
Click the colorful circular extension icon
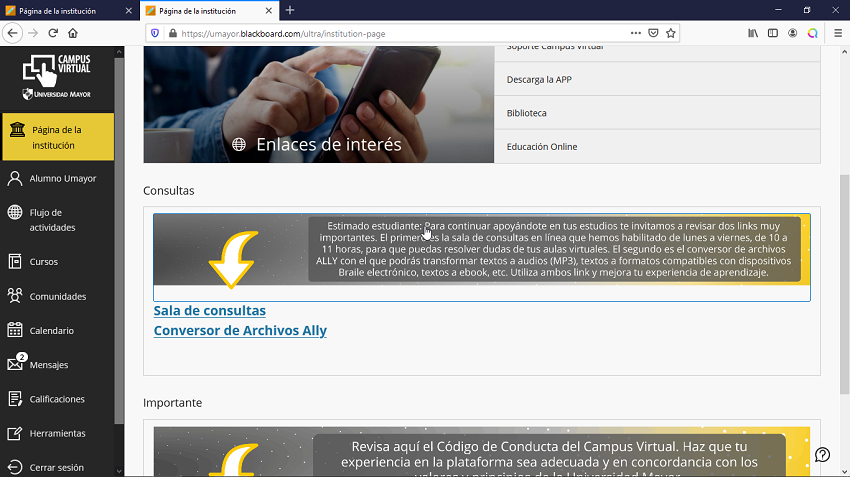point(813,33)
